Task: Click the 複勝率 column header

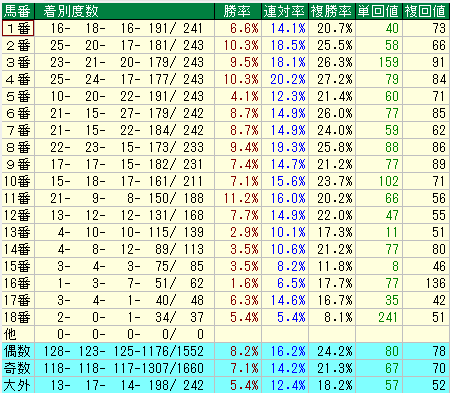Action: [332, 11]
